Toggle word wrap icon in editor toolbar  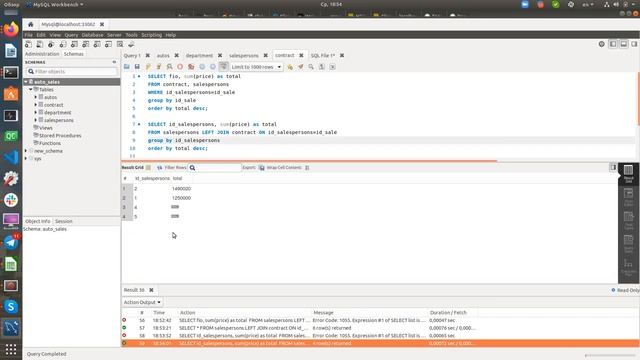332,67
